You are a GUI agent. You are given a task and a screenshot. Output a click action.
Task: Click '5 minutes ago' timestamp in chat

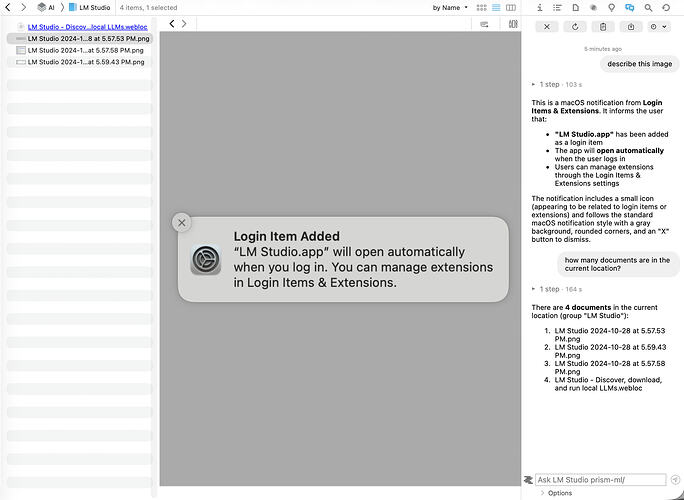coord(603,49)
